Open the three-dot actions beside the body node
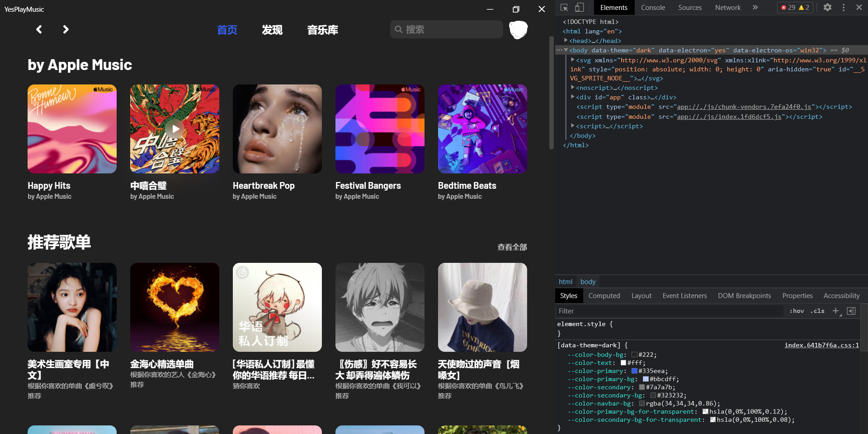The image size is (868, 434). (x=559, y=50)
